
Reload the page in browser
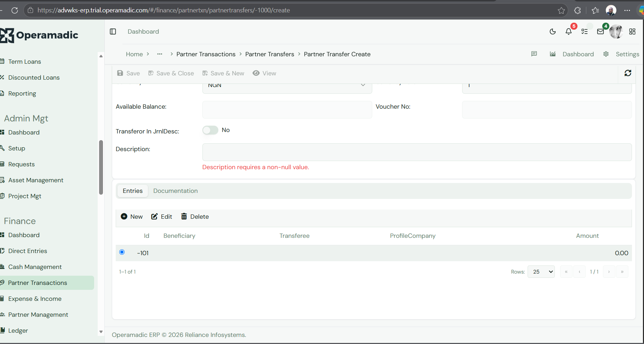[x=15, y=10]
